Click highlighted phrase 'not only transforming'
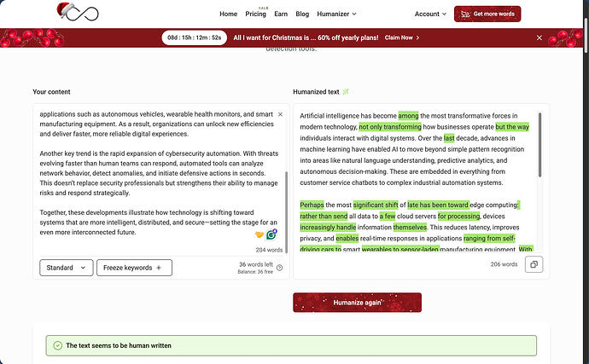Image resolution: width=589 pixels, height=364 pixels. pyautogui.click(x=390, y=127)
